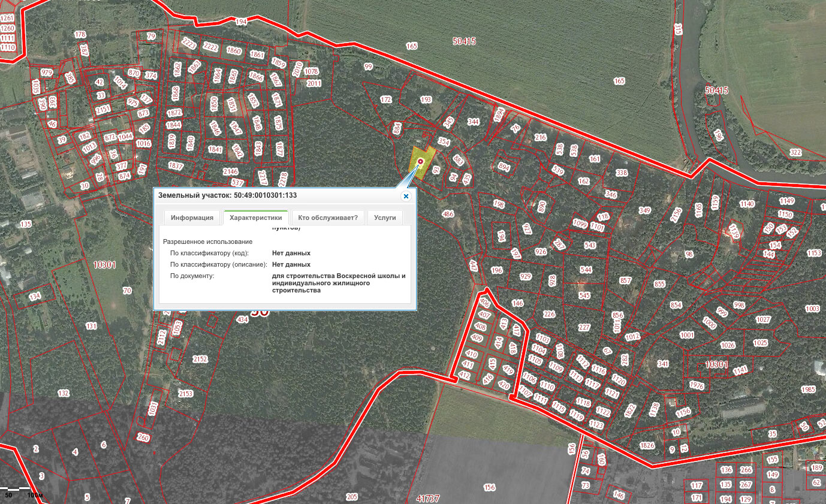Close the land parcel info popup
826x504 pixels.
pyautogui.click(x=406, y=196)
